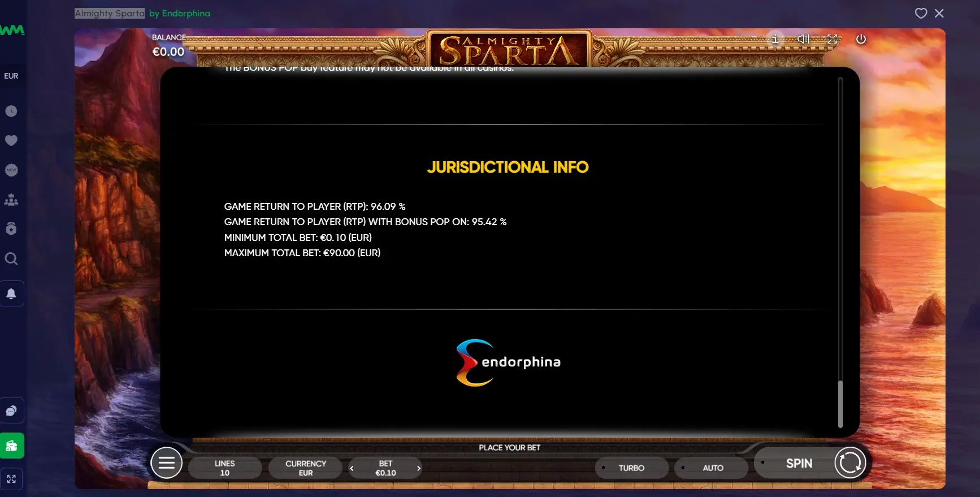Mute the game sound speaker icon
Screen dimensions: 980x497
click(803, 39)
